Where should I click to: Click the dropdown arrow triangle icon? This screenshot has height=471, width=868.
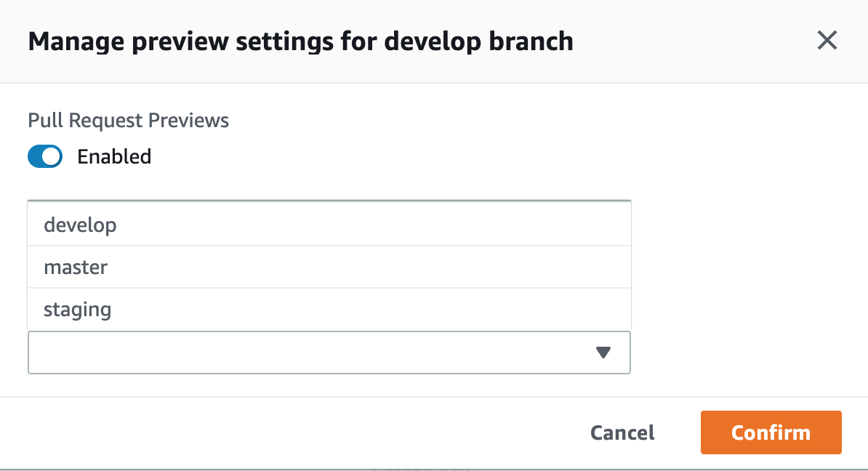603,353
